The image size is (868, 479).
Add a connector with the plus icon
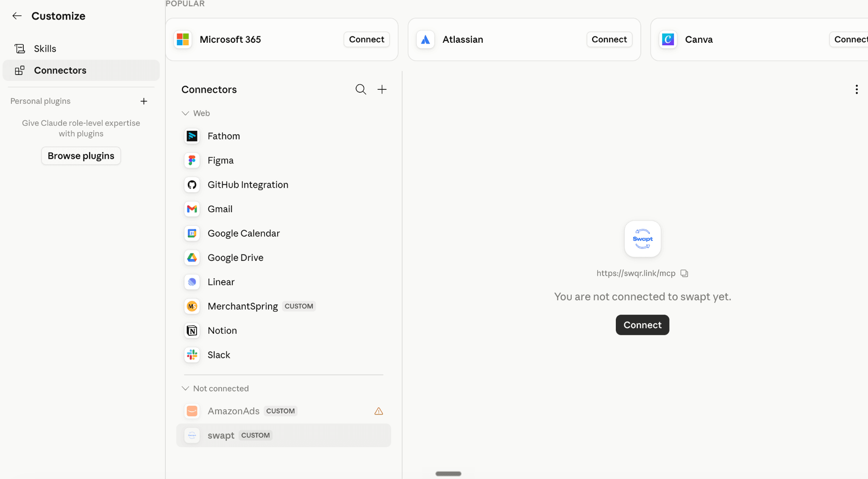point(382,89)
